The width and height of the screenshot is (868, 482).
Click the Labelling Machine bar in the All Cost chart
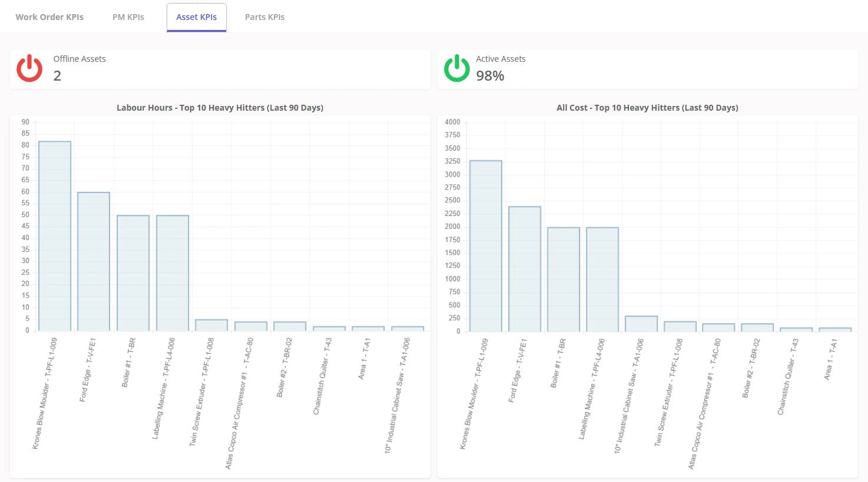(x=602, y=280)
